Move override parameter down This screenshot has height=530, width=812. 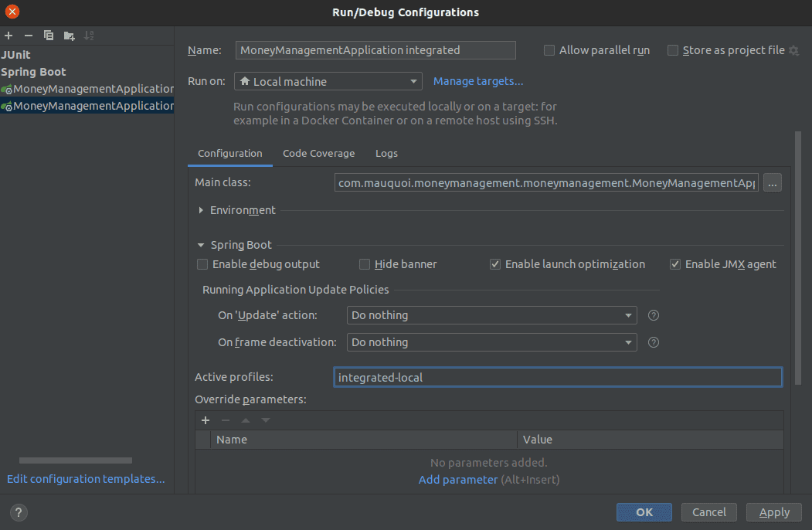click(266, 420)
